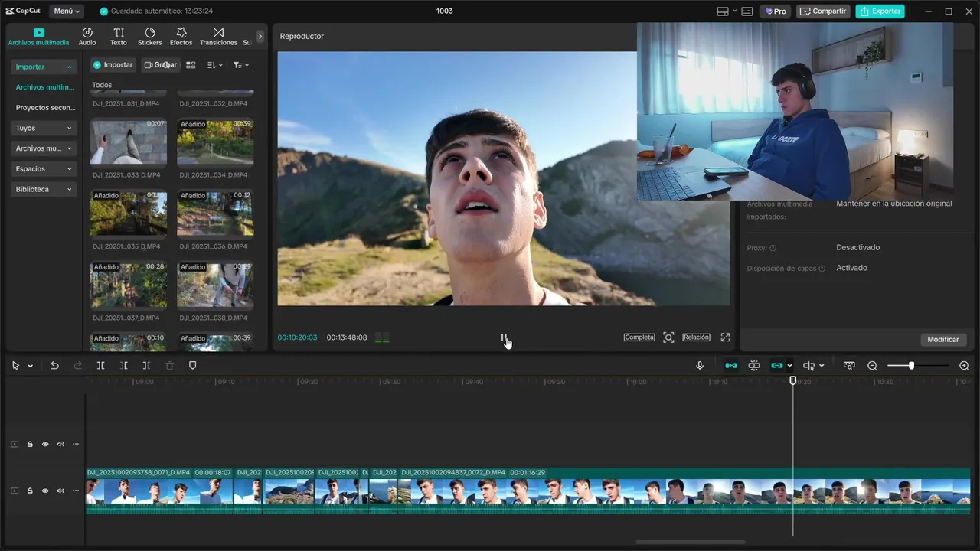Switch to the Archivos multimedia tab
980x551 pixels.
(x=38, y=36)
